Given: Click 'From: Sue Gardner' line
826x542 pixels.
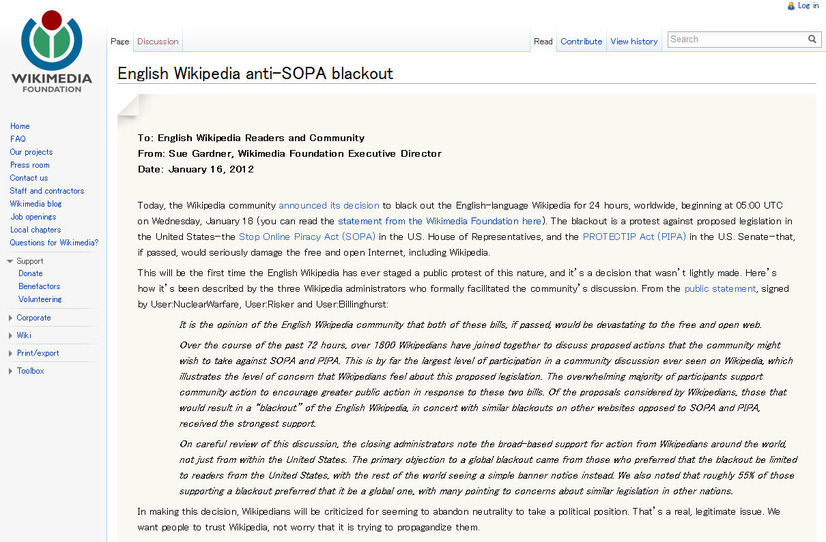Looking at the screenshot, I should [289, 153].
